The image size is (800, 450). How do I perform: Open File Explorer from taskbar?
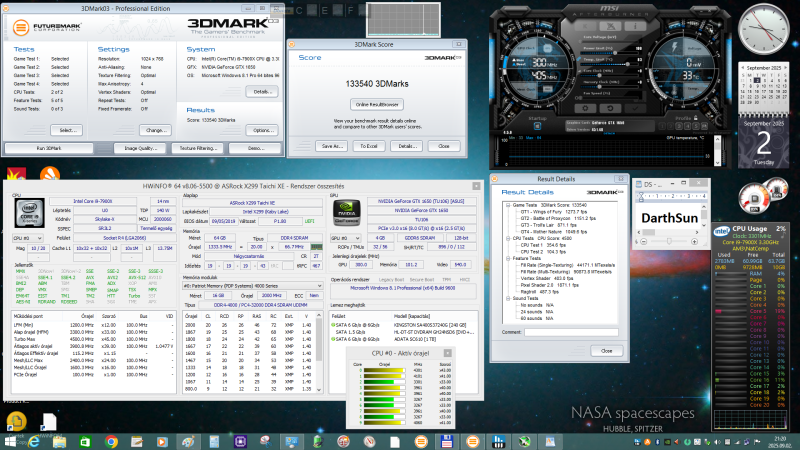[x=59, y=442]
